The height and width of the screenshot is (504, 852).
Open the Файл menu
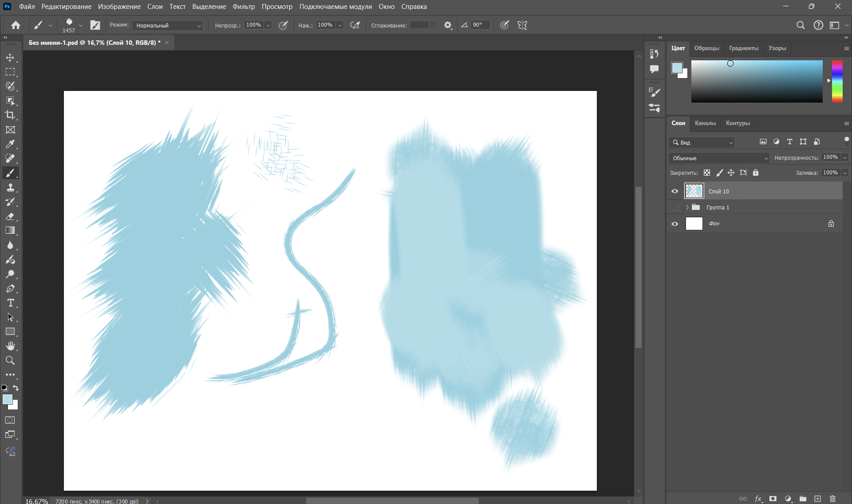pos(27,7)
